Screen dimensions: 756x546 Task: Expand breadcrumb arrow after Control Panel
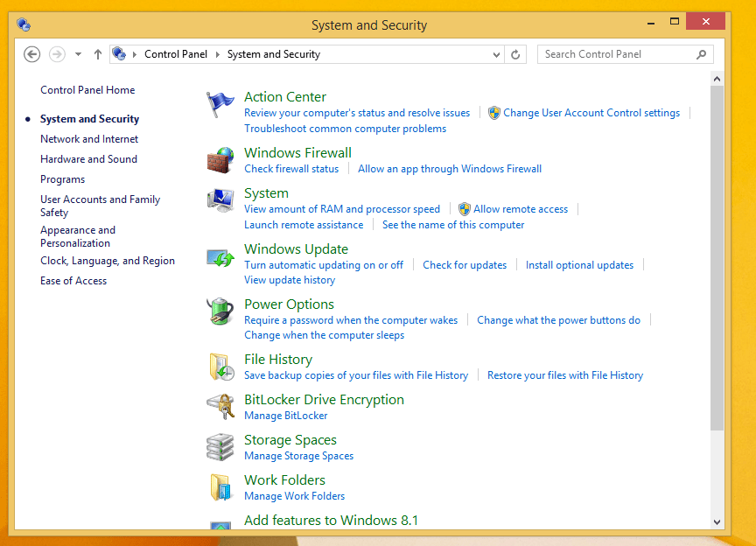click(x=218, y=54)
